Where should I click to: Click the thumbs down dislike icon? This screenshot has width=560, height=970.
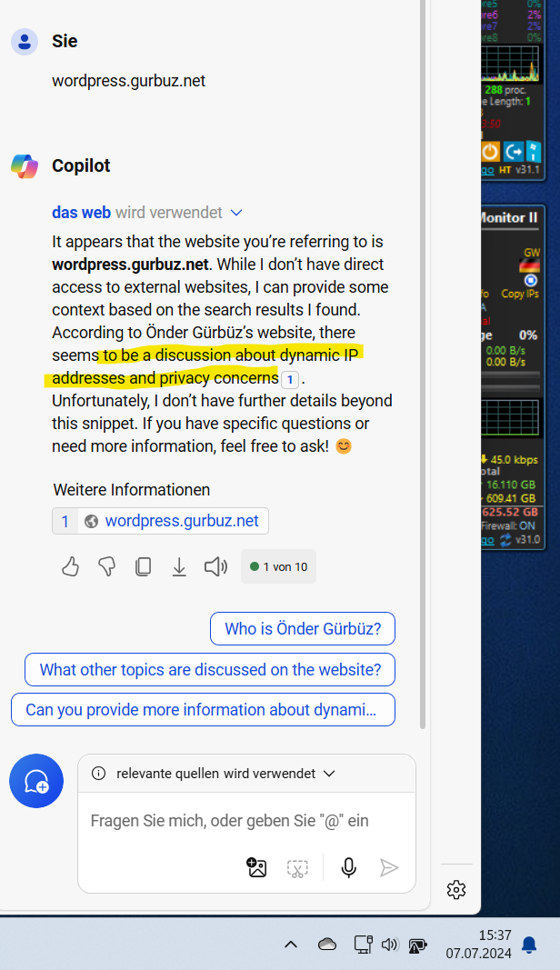(x=107, y=566)
